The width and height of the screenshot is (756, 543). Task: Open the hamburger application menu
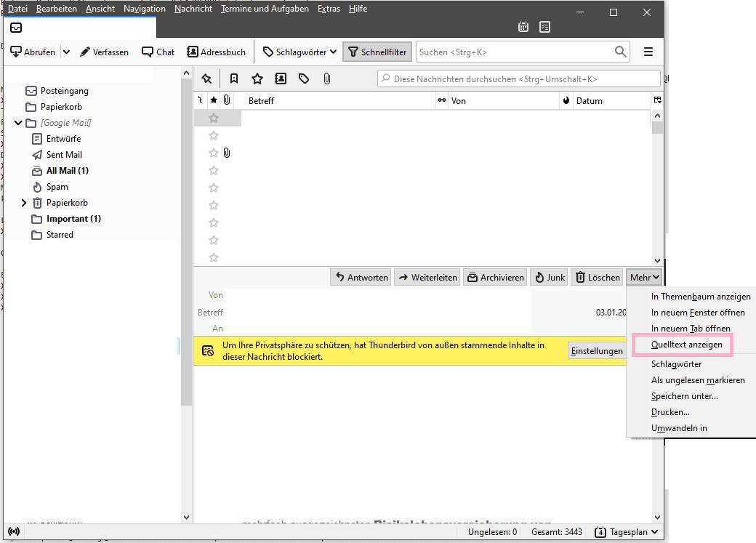coord(648,52)
